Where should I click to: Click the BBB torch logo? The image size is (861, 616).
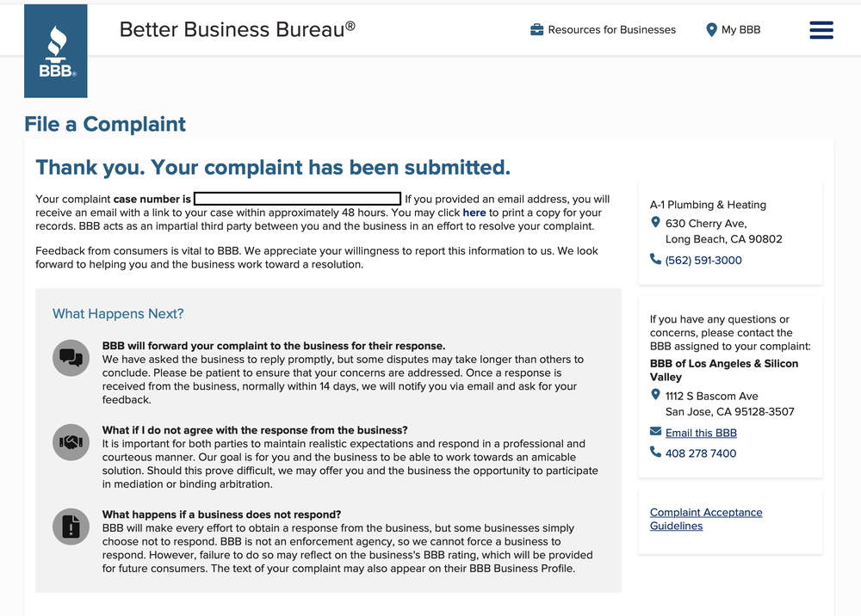pyautogui.click(x=55, y=51)
